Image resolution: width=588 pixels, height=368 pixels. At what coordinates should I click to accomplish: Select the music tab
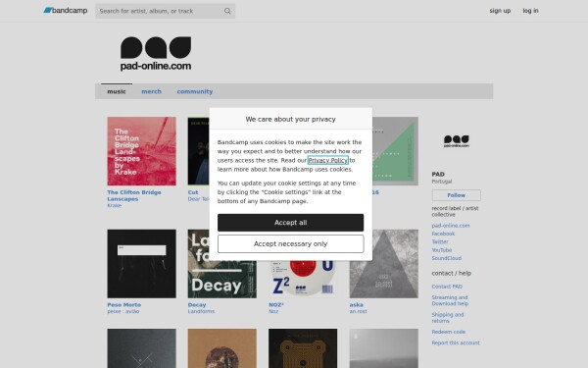pos(117,91)
